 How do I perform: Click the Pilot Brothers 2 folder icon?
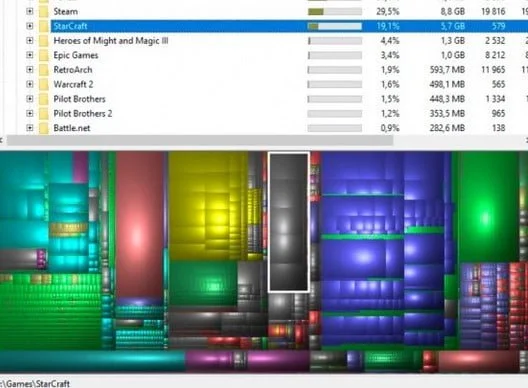pyautogui.click(x=43, y=114)
